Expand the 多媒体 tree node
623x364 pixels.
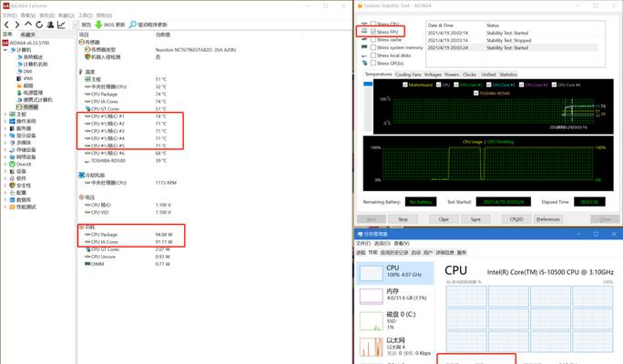point(5,143)
